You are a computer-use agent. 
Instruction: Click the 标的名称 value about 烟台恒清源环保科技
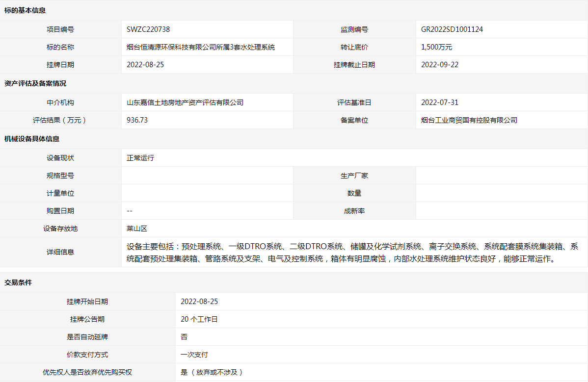[201, 47]
